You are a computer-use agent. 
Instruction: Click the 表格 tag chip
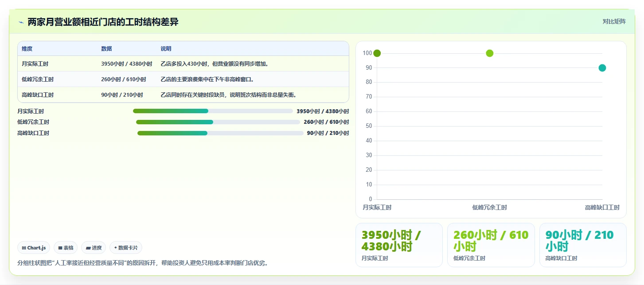coord(66,248)
